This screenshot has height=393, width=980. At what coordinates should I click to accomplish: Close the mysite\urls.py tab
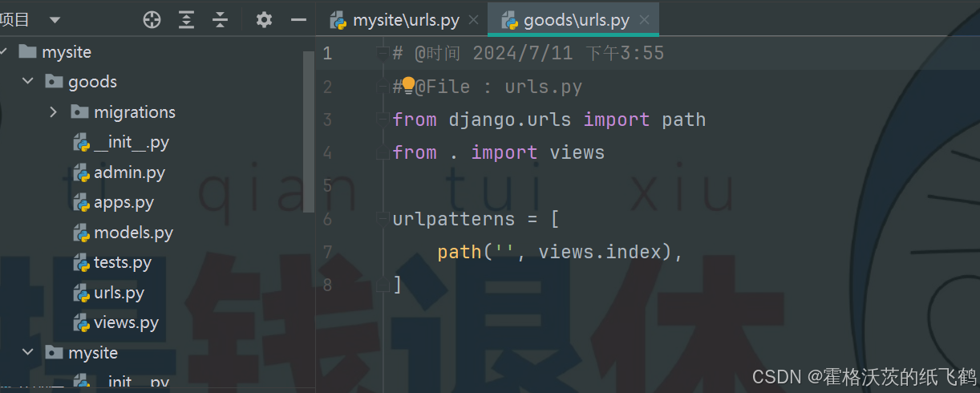(473, 20)
